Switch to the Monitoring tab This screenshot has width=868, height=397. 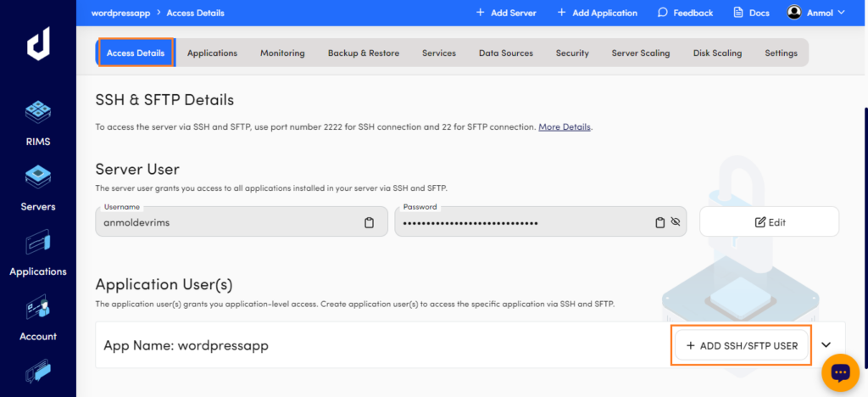pyautogui.click(x=282, y=53)
